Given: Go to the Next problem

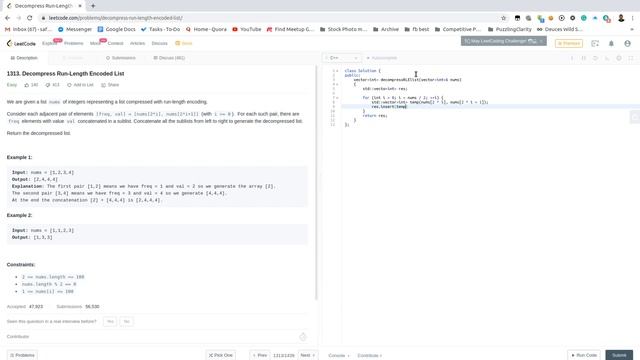Looking at the screenshot, I should (308, 355).
